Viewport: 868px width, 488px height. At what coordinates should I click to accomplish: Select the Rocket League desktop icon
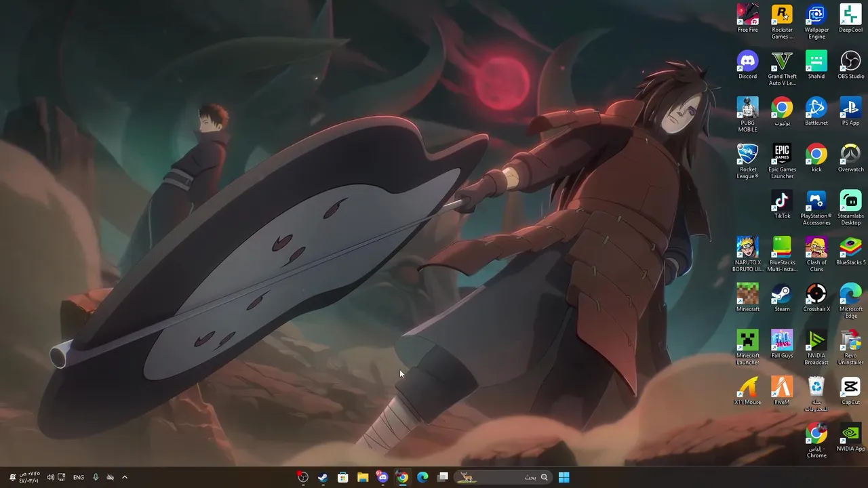coord(747,162)
